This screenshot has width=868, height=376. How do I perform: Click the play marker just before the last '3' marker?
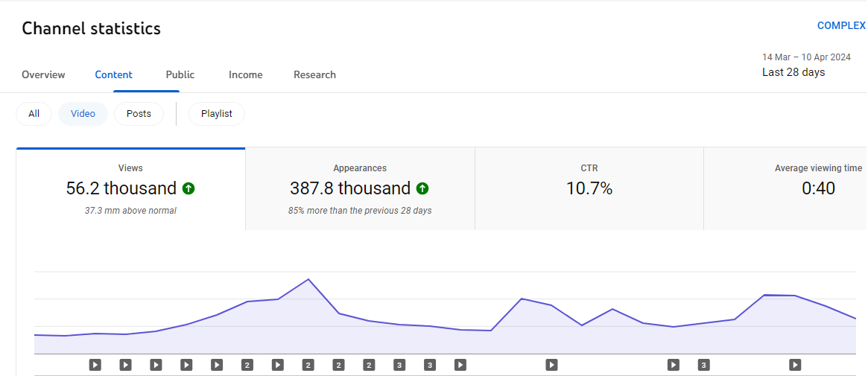pyautogui.click(x=673, y=365)
